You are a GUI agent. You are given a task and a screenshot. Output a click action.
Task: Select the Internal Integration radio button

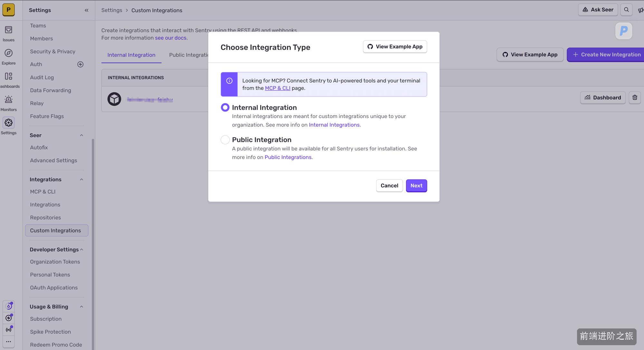pos(225,107)
